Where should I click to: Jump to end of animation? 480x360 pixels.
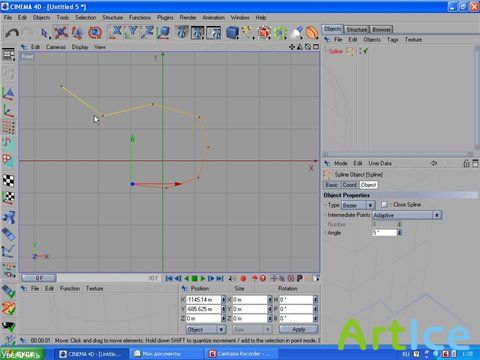click(x=219, y=278)
